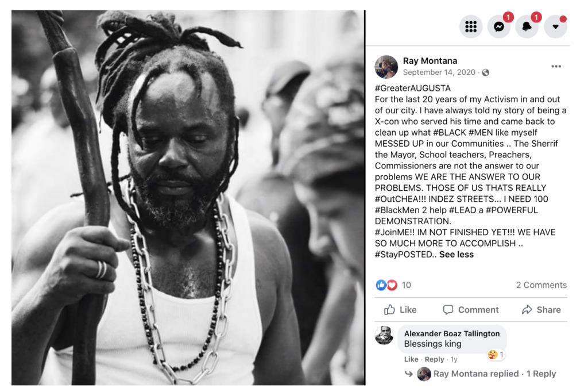Open the post options three-dot menu
Screen dimensions: 588x392
point(556,67)
